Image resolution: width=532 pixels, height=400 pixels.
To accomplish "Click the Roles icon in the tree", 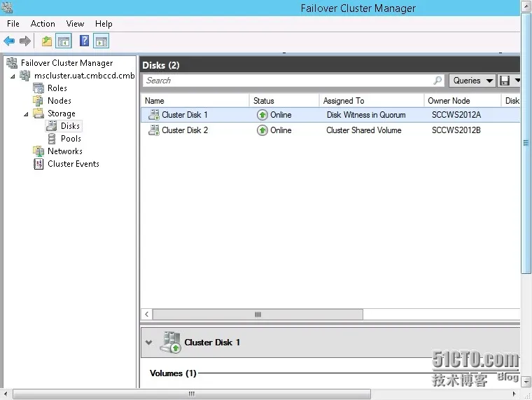I will pos(38,88).
